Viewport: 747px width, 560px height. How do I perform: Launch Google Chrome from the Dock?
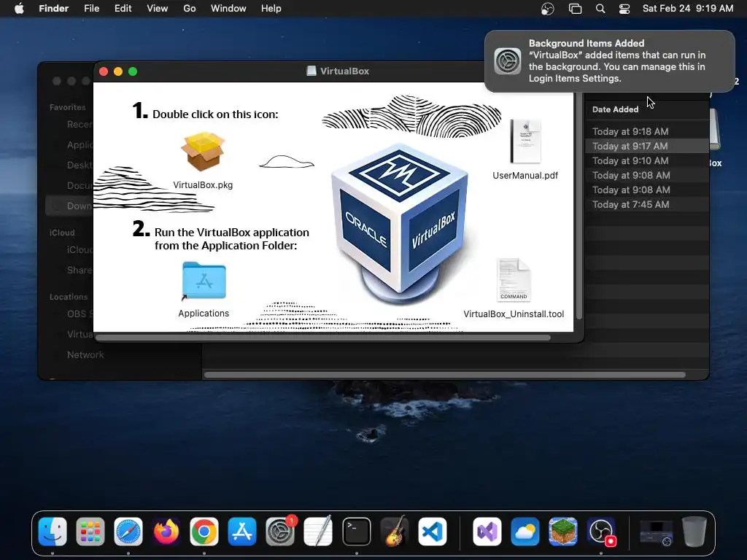click(x=204, y=532)
